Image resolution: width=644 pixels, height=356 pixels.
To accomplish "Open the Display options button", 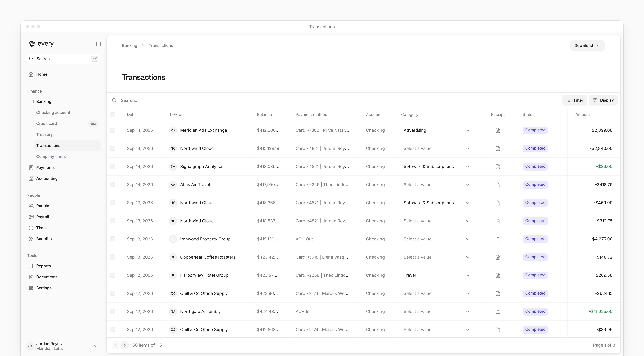I will pos(603,100).
